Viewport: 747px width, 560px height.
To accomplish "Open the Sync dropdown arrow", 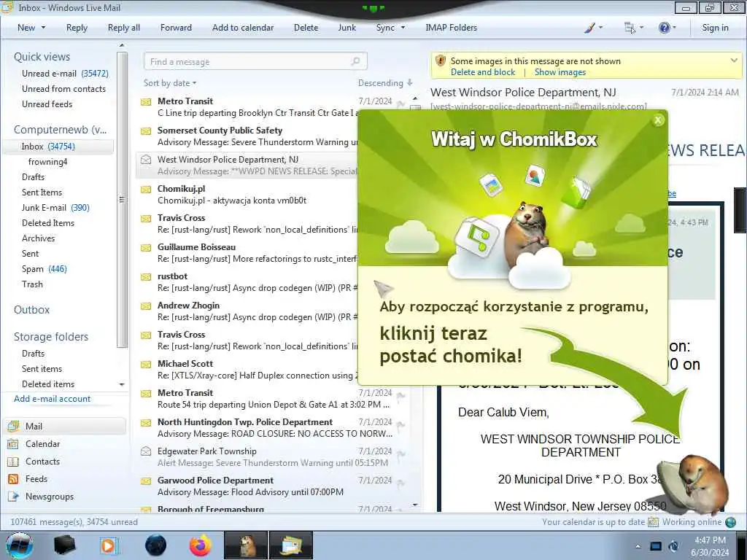I will 403,28.
